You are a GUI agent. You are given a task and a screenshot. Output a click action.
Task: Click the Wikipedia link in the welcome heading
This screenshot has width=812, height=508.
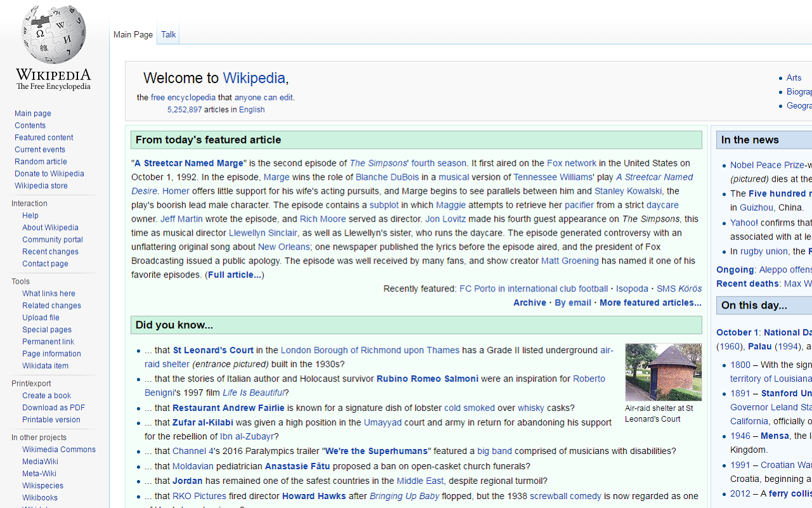[254, 78]
